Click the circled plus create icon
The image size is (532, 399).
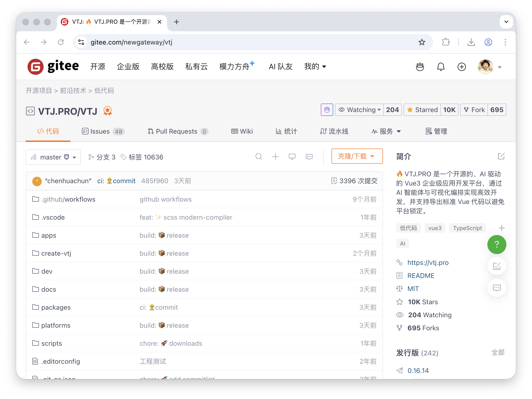pyautogui.click(x=461, y=67)
